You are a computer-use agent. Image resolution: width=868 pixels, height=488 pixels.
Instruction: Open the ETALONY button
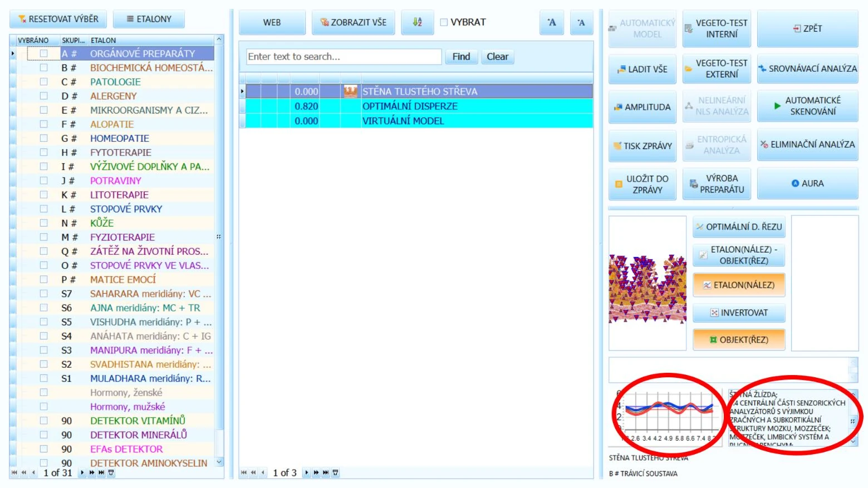click(149, 19)
